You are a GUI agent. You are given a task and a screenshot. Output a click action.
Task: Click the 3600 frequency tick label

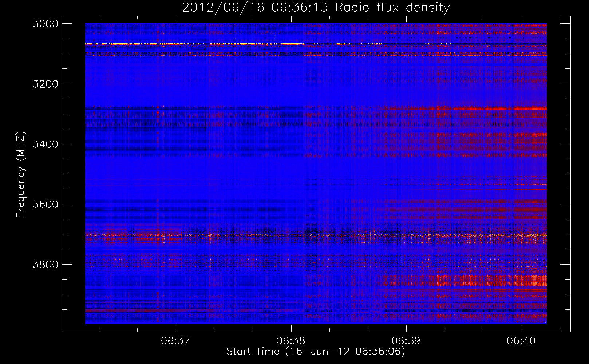coord(46,204)
